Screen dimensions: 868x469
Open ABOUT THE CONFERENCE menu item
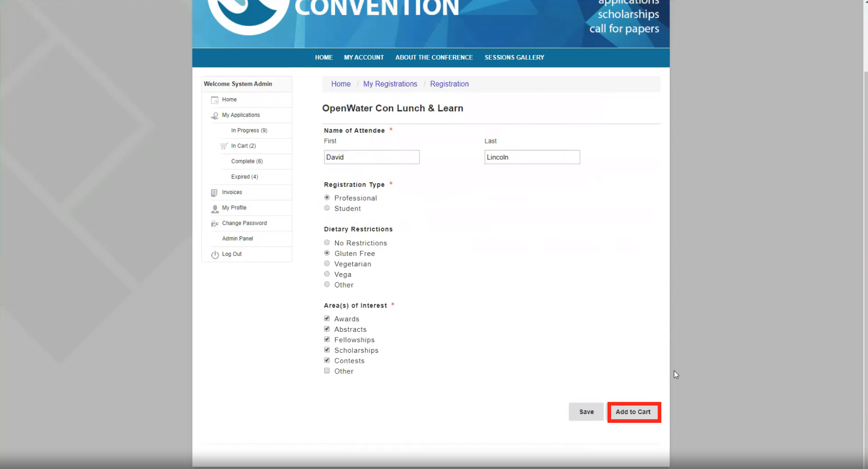point(434,57)
